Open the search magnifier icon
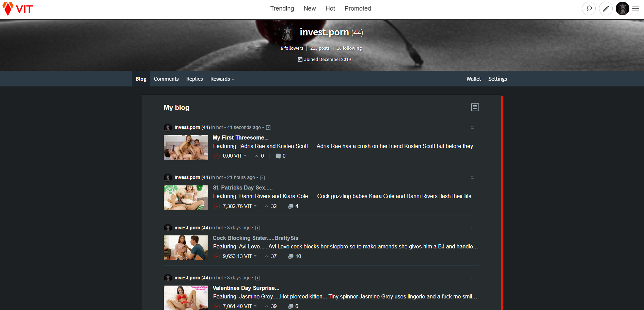Screen dimensions: 644x310 (589, 9)
